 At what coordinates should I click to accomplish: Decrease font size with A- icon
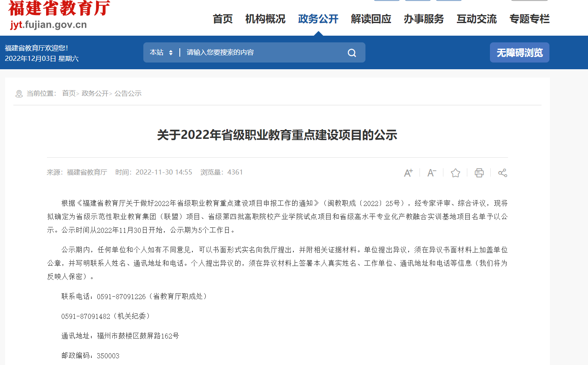coord(432,173)
